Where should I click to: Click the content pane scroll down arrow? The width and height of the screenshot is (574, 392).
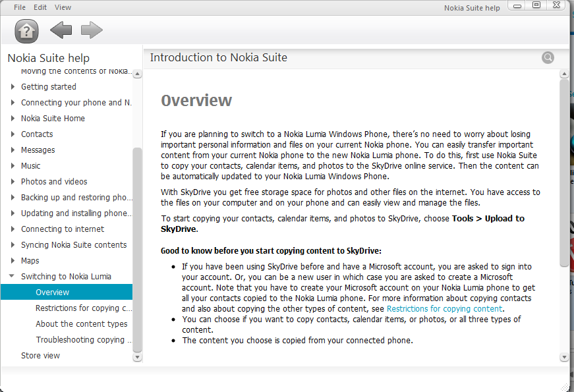click(x=564, y=357)
